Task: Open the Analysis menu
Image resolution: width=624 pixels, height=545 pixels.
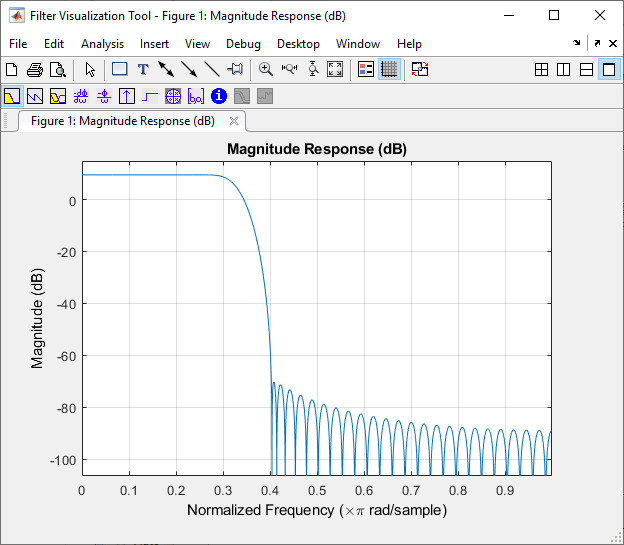Action: (x=102, y=44)
